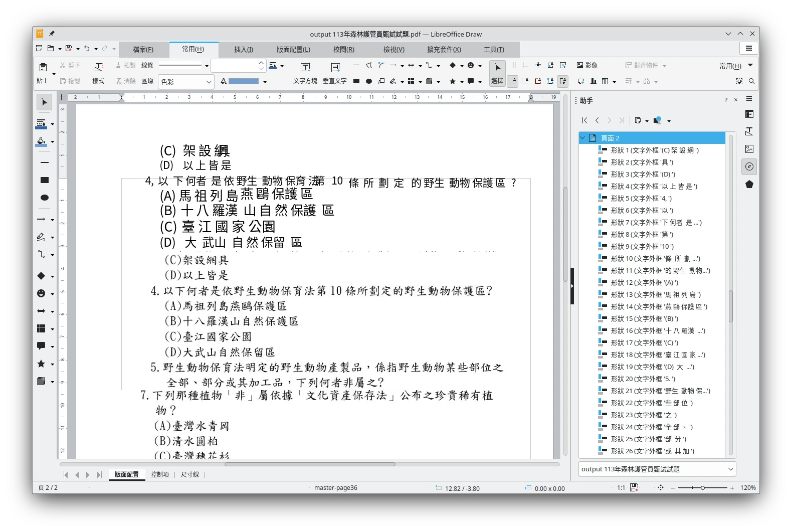792x532 pixels.
Task: Toggle snap to page margins
Action: pyautogui.click(x=538, y=81)
